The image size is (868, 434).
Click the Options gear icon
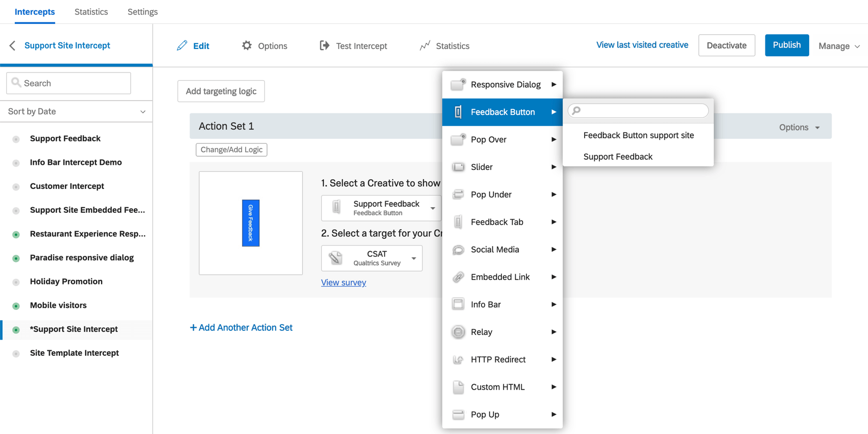point(247,46)
